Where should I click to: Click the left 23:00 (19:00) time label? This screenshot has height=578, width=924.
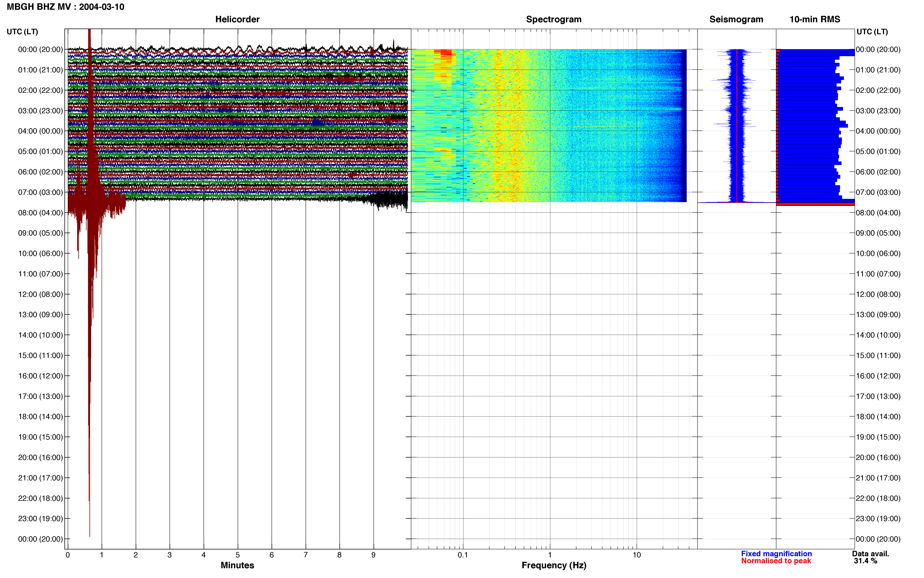tap(41, 519)
